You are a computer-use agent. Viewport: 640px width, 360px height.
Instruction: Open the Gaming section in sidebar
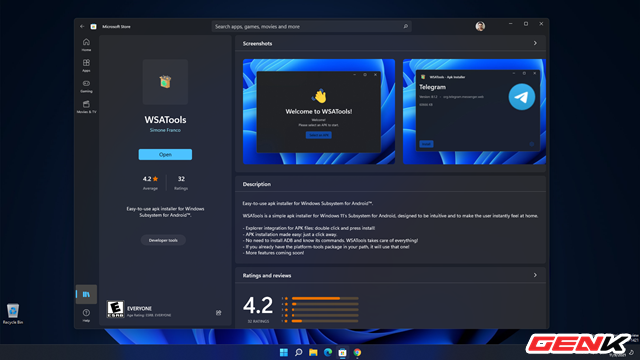(x=86, y=86)
